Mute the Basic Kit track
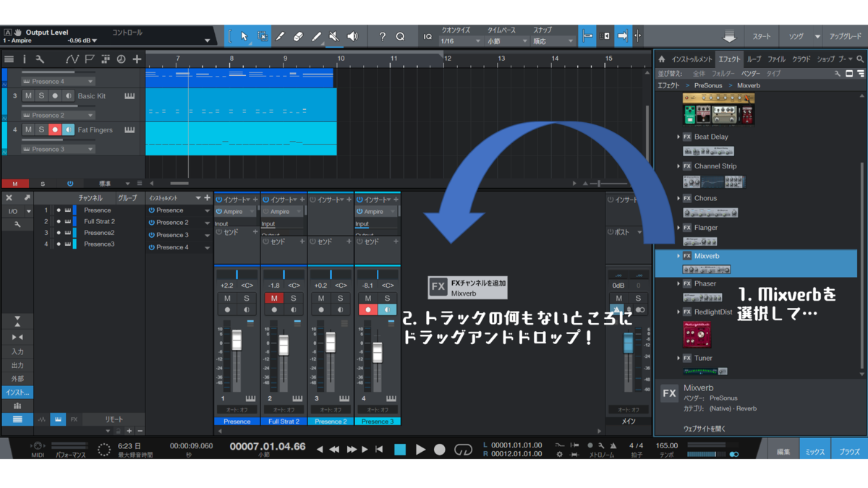This screenshot has width=868, height=488. tap(28, 96)
